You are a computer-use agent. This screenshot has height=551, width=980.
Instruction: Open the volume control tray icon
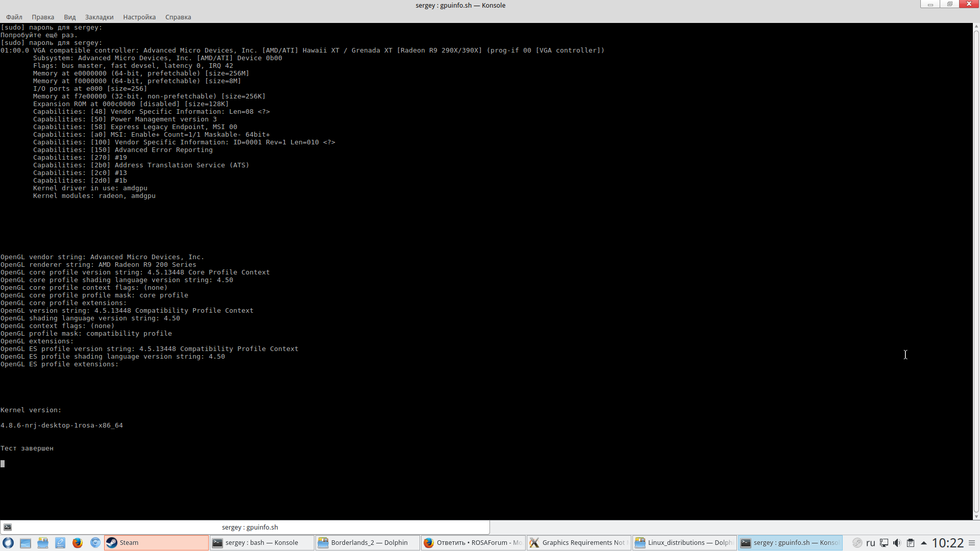897,543
